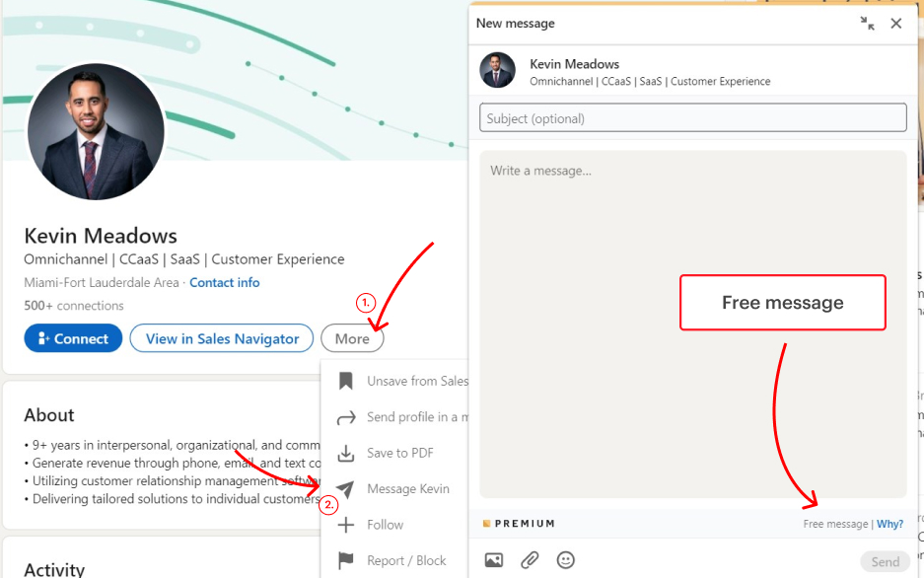Screen dimensions: 924x578
Task: Click the plus Follow icon
Action: point(346,525)
